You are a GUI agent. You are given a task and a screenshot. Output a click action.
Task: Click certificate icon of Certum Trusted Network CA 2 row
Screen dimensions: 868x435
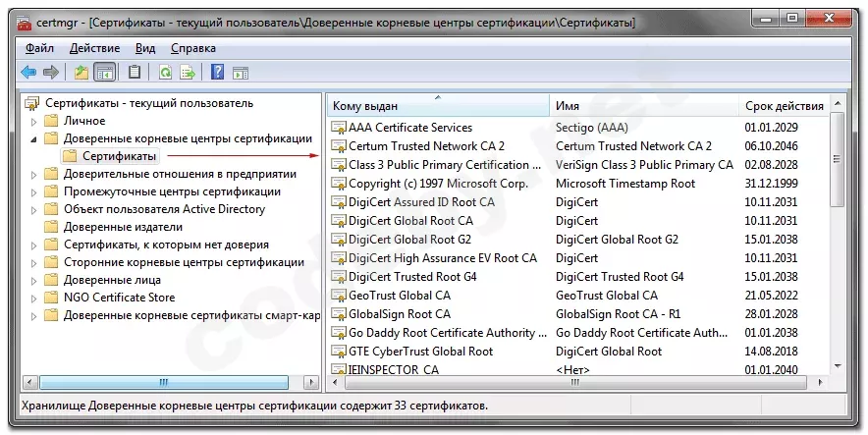click(x=338, y=146)
